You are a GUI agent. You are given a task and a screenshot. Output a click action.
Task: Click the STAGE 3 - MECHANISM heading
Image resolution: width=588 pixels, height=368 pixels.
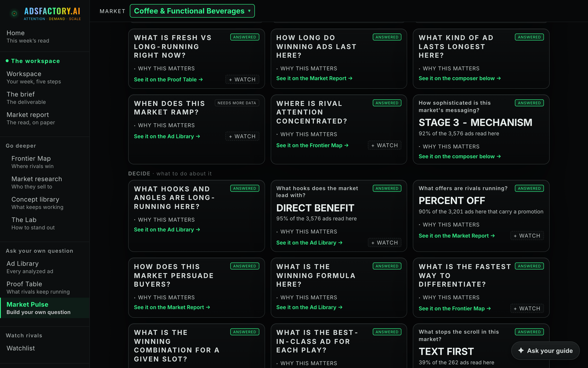click(475, 122)
